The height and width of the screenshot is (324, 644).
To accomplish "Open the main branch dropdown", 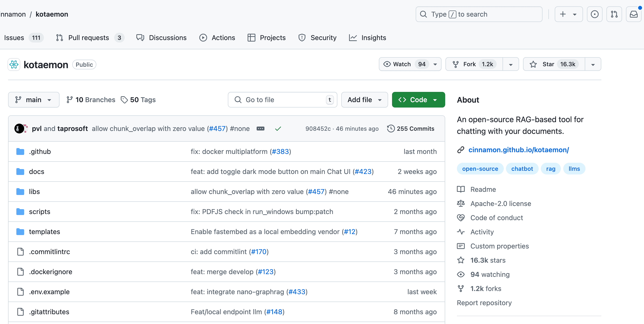I will 33,100.
